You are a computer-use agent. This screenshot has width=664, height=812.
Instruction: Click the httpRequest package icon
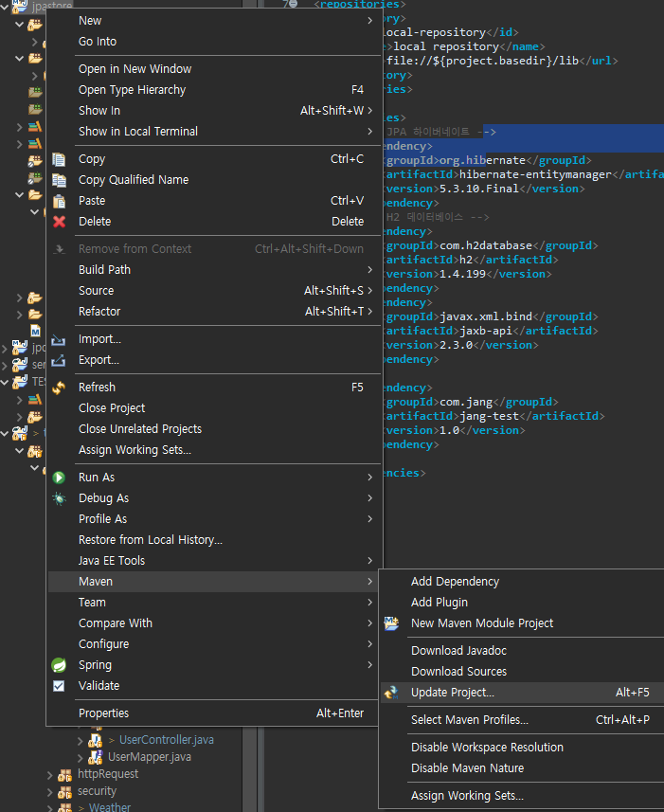click(64, 775)
